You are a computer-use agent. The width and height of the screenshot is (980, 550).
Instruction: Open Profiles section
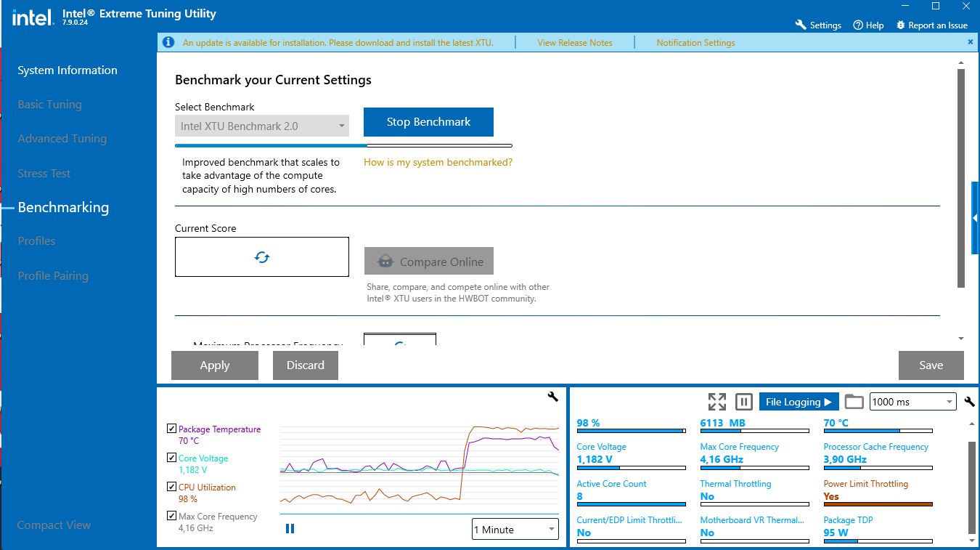(36, 241)
